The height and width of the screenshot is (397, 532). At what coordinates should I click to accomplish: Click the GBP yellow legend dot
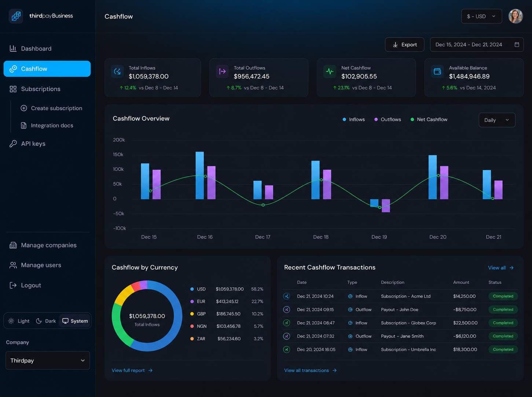[192, 314]
